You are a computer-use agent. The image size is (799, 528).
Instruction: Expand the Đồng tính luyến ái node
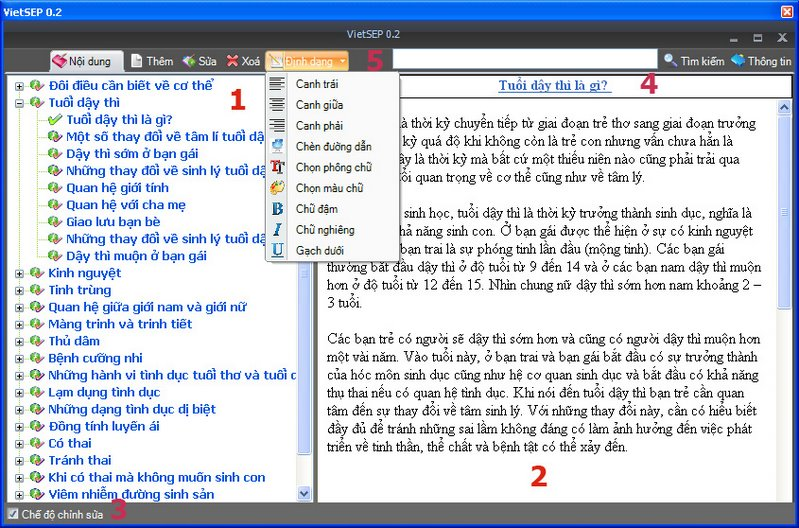click(19, 427)
